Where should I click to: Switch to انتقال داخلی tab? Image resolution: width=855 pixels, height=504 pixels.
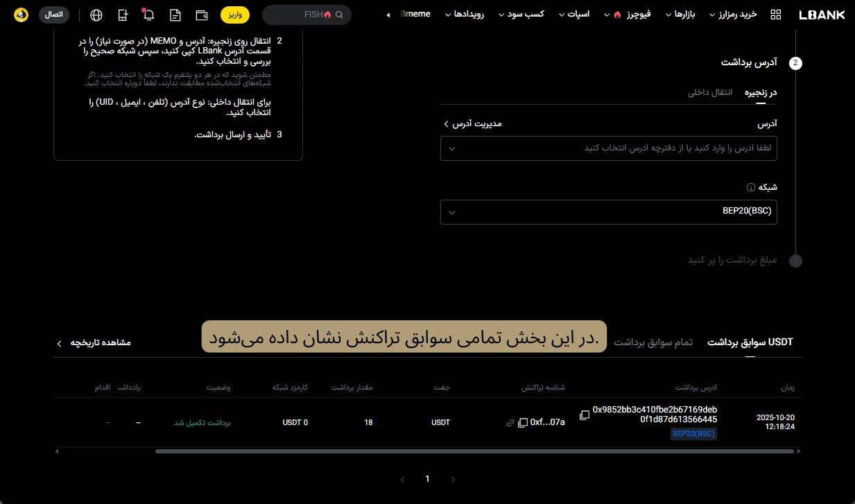point(710,92)
